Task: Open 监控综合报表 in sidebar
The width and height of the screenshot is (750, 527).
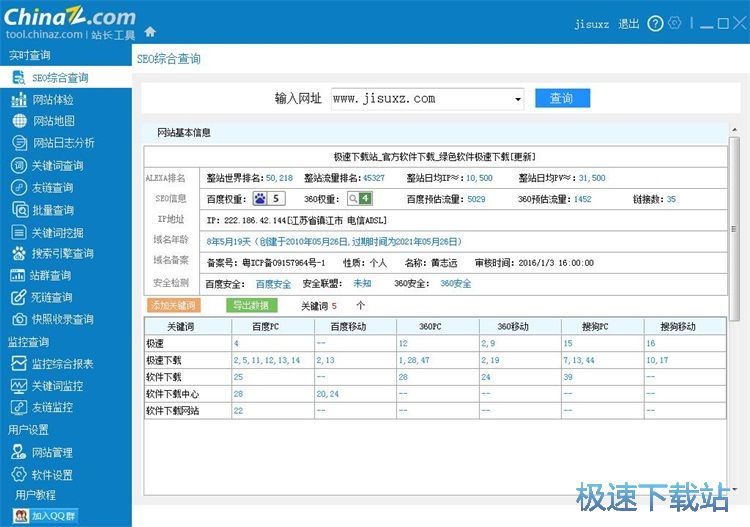Action: (62, 364)
